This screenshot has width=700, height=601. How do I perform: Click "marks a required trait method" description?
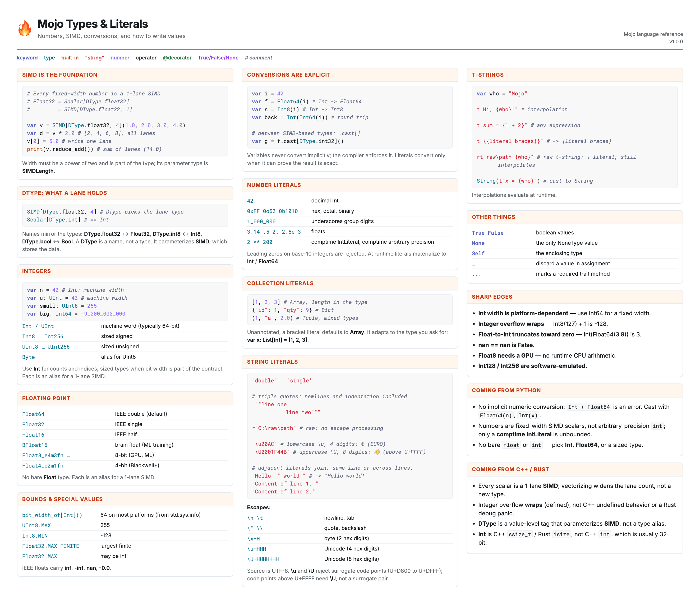573,274
